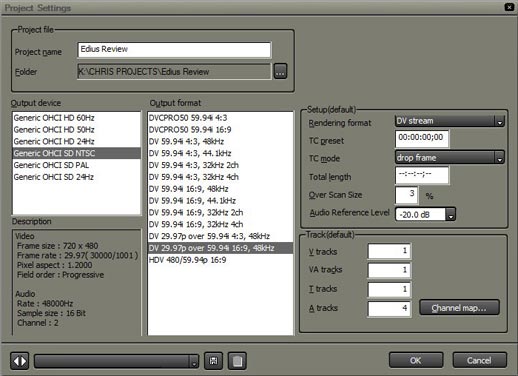Open the Rendering format dropdown

coord(449,121)
